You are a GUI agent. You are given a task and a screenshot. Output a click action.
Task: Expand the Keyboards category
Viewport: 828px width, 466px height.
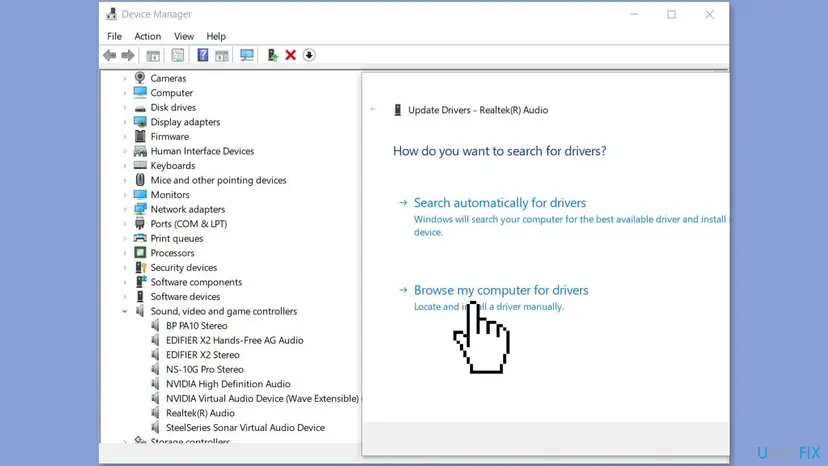pyautogui.click(x=125, y=166)
